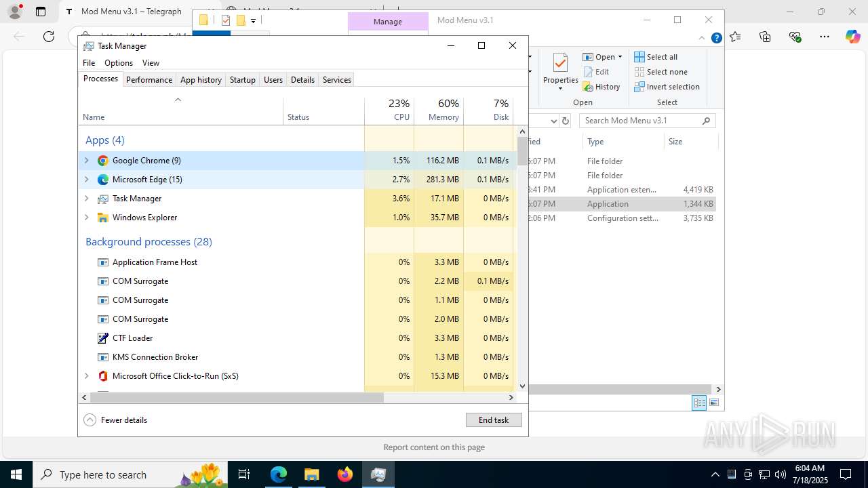Screen dimensions: 868x488
Task: Open the volume control in system tray
Action: pos(781,474)
